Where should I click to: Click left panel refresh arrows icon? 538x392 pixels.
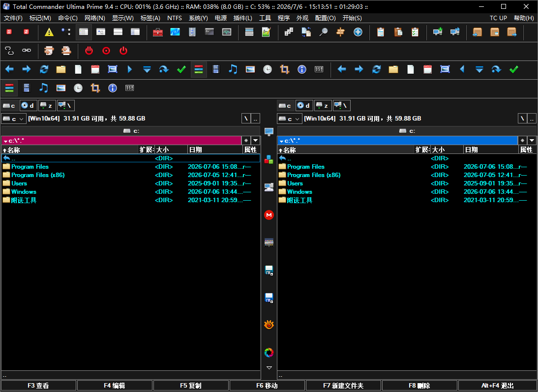(x=44, y=69)
